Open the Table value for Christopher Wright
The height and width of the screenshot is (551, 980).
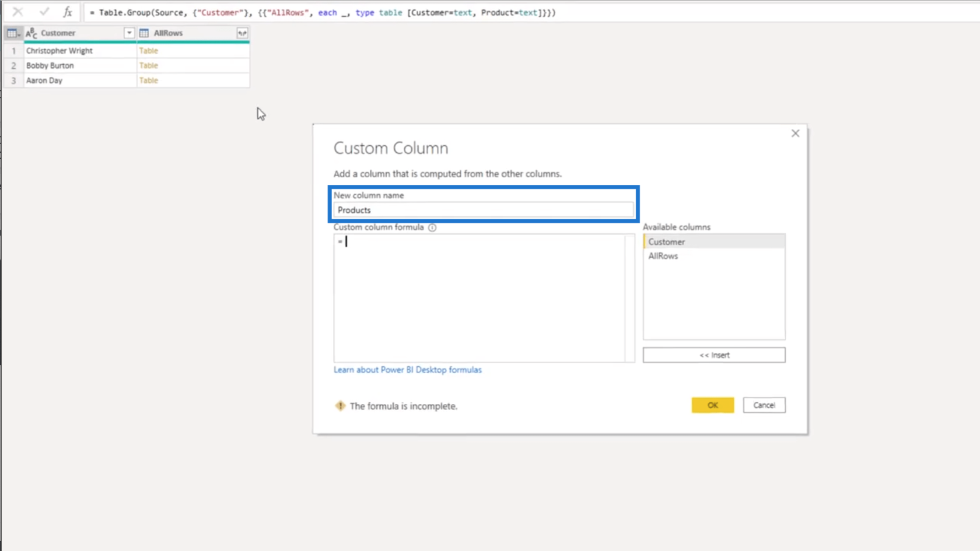point(149,51)
